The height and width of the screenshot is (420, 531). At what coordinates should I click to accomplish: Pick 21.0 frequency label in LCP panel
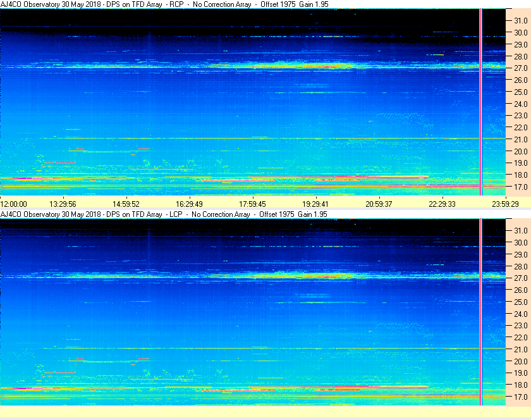coord(521,349)
